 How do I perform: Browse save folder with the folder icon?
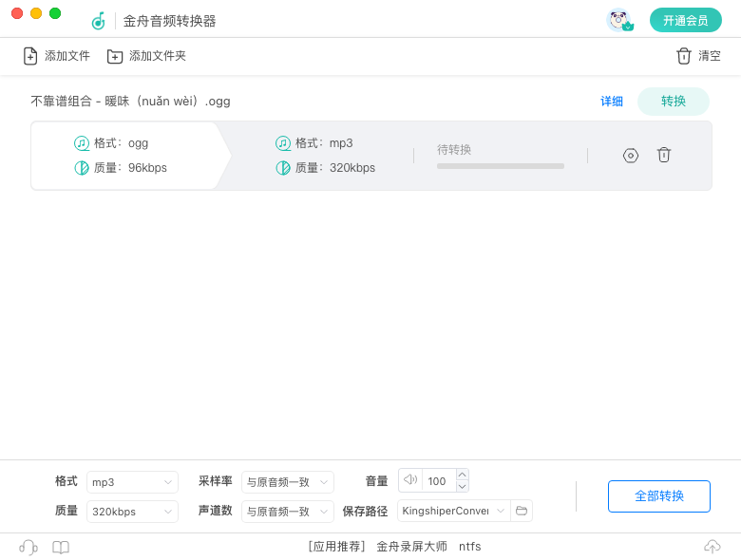[522, 511]
